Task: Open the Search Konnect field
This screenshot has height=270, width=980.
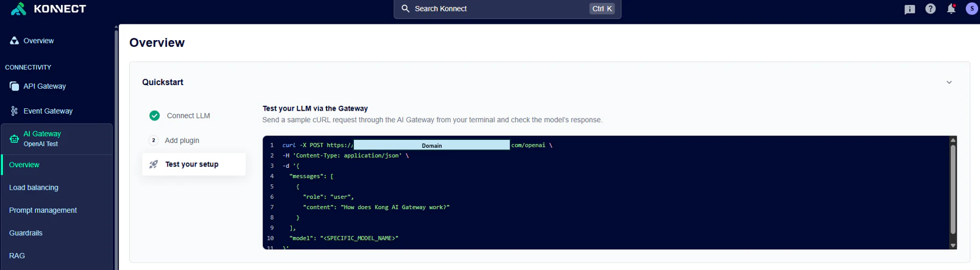Action: [507, 9]
